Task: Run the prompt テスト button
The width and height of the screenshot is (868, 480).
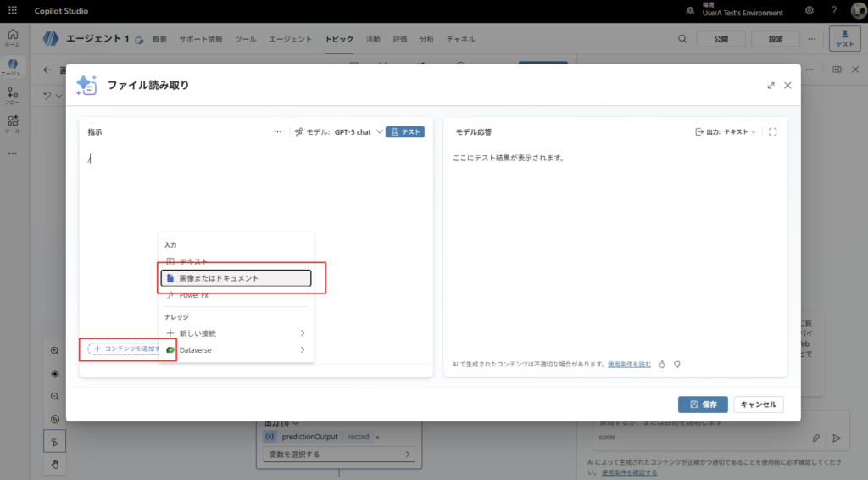Action: [405, 131]
